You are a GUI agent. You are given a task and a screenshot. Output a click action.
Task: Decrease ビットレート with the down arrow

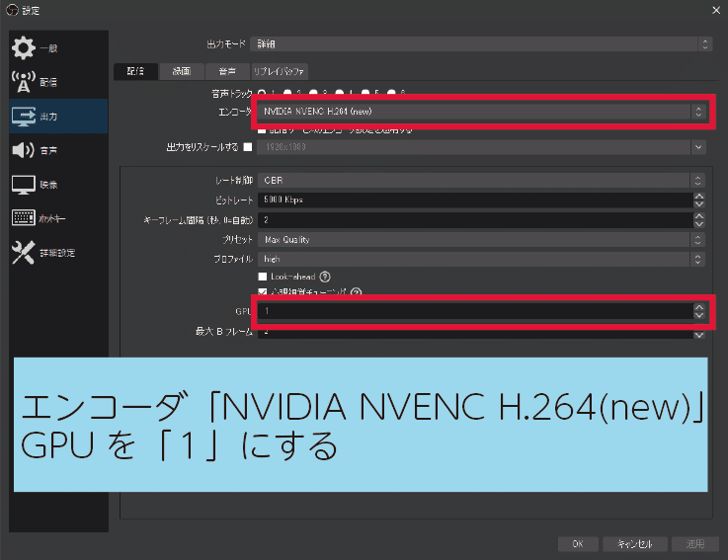[x=698, y=203]
